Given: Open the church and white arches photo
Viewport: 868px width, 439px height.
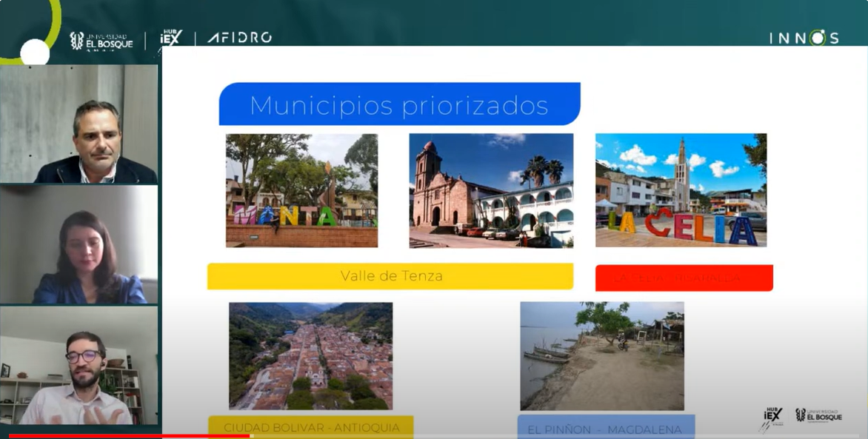Looking at the screenshot, I should pos(491,190).
